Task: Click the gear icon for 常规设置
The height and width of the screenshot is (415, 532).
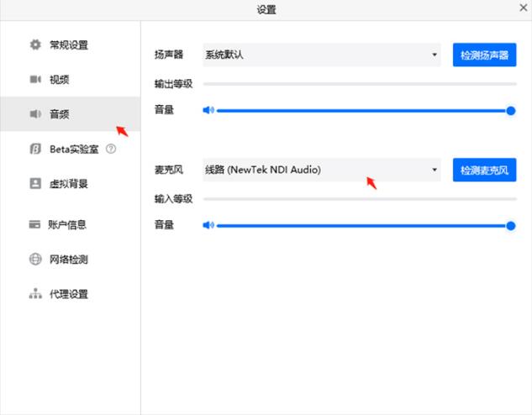Action: coord(35,45)
